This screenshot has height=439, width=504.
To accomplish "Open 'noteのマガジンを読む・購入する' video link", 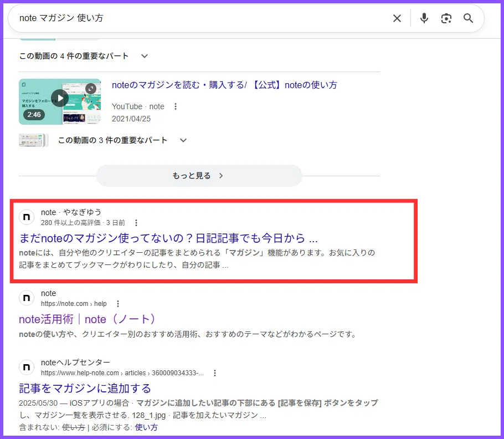I will 224,85.
